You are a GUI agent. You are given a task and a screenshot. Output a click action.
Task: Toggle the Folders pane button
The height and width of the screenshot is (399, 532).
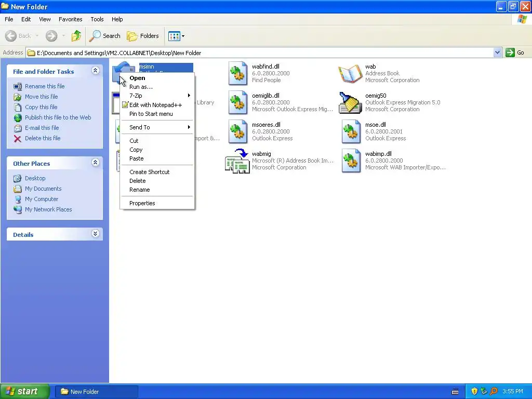[143, 36]
